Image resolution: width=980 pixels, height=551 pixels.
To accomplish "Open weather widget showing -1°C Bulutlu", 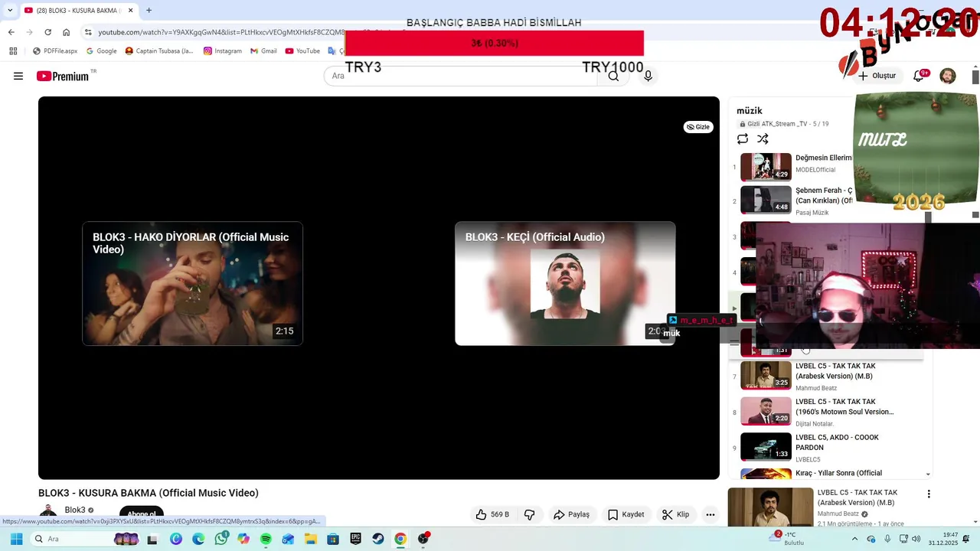I will point(789,539).
